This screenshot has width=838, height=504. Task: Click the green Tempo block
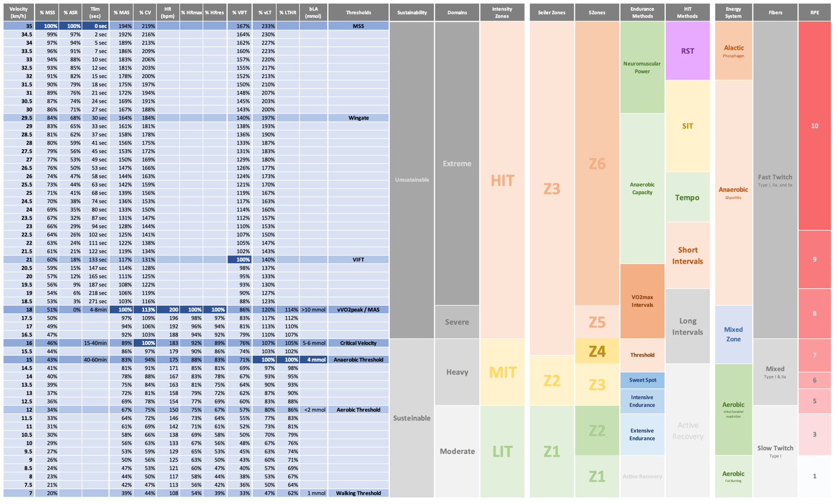pyautogui.click(x=687, y=197)
